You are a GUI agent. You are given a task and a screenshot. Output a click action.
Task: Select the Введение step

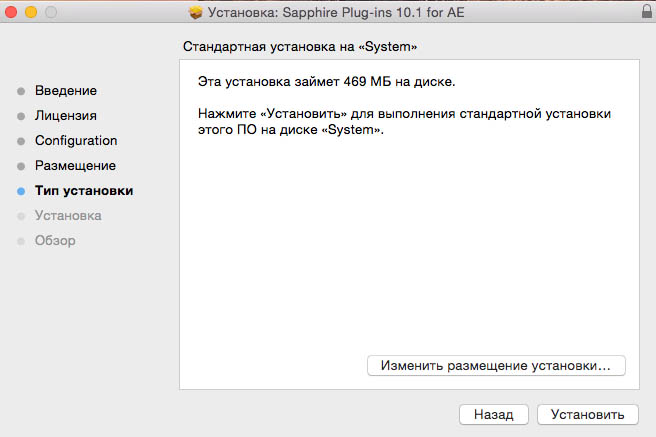click(x=66, y=91)
